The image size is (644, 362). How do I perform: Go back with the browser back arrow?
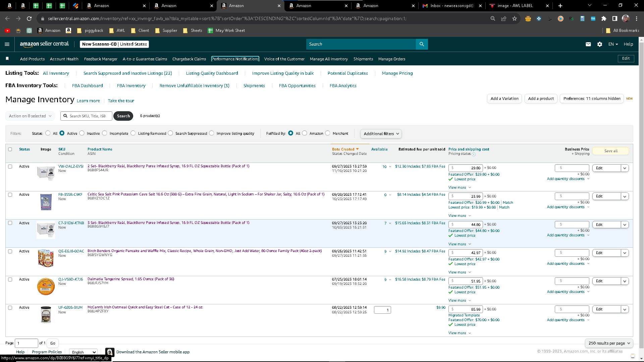[7, 19]
